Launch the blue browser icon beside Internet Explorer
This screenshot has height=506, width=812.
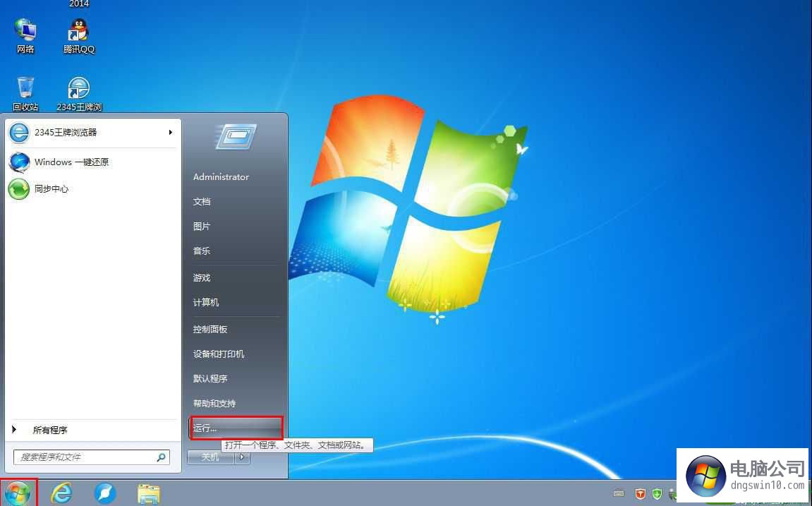pyautogui.click(x=105, y=493)
